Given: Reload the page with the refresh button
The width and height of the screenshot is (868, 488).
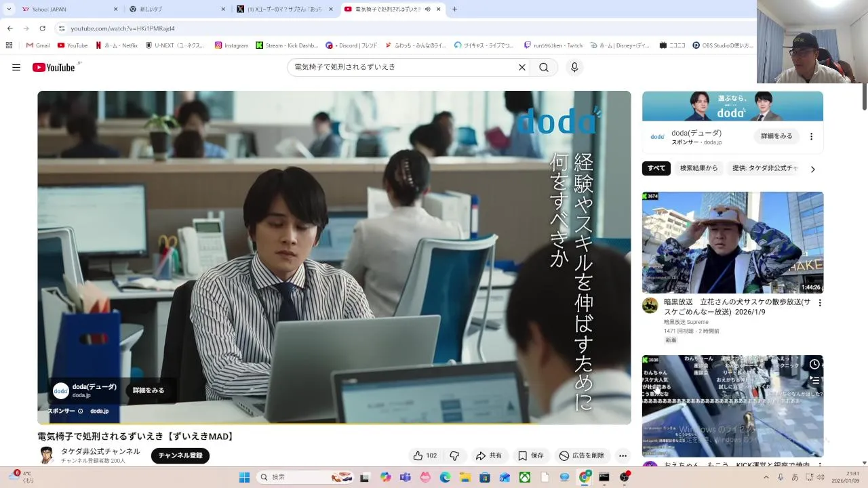Looking at the screenshot, I should (x=42, y=28).
